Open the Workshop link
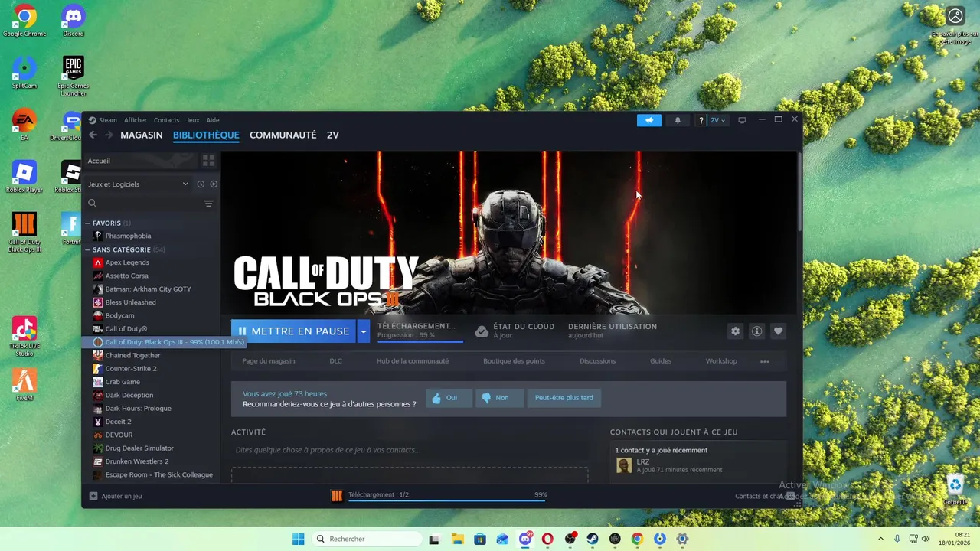 pos(721,361)
